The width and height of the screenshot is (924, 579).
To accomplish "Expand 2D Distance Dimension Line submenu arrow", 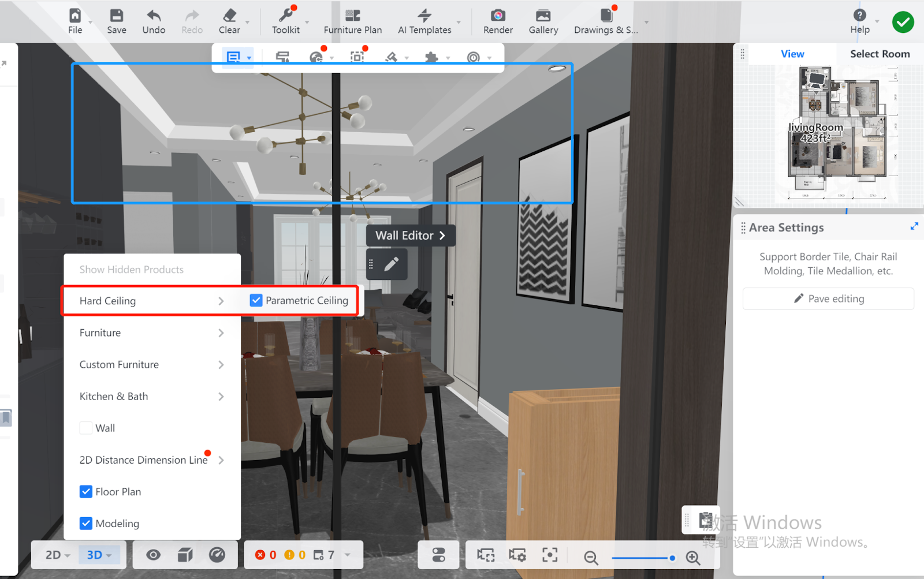I will point(221,460).
